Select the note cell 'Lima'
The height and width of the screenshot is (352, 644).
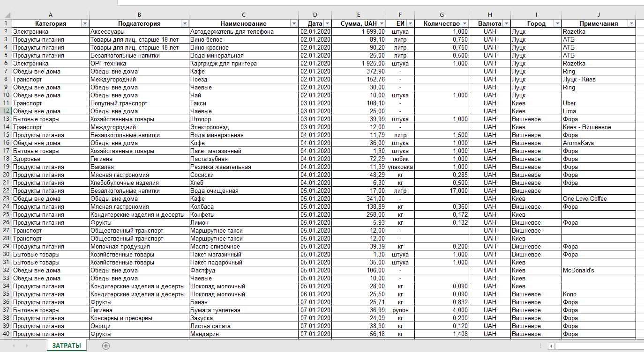[599, 111]
